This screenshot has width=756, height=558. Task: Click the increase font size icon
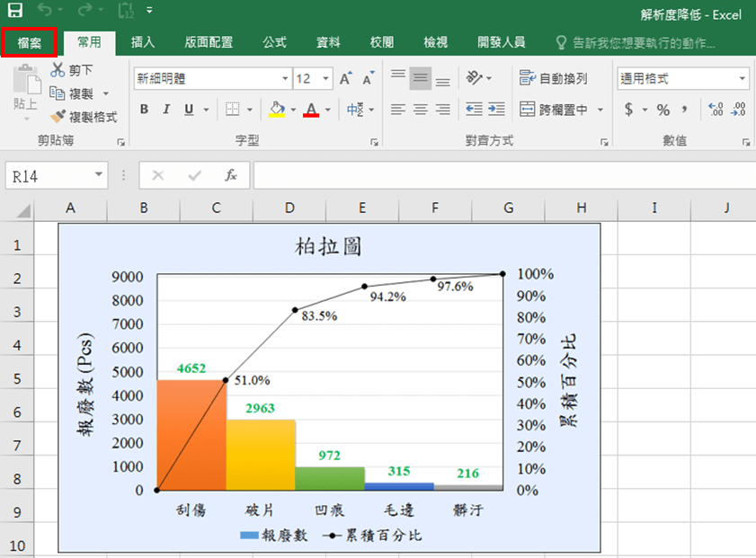coord(347,79)
